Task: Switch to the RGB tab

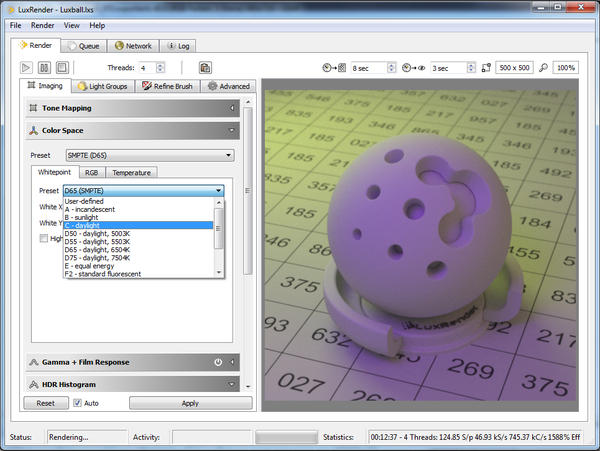Action: click(92, 173)
